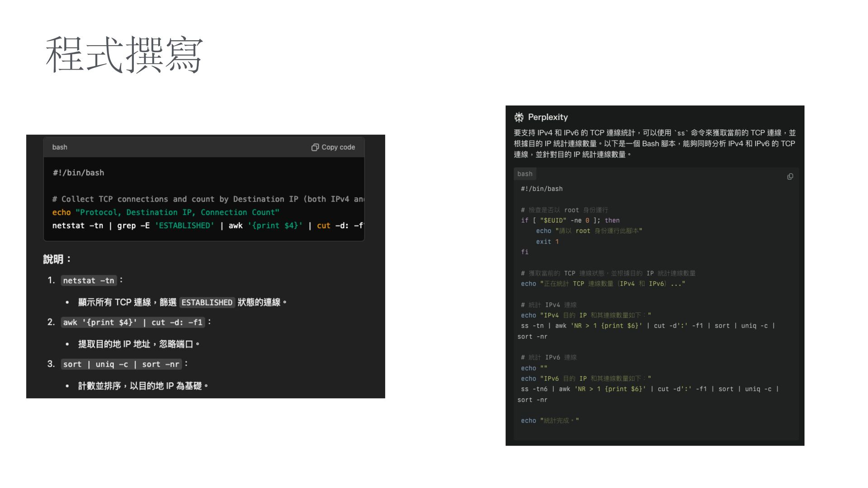Click the final echo 統計完成 line
The width and height of the screenshot is (868, 488).
click(x=549, y=421)
